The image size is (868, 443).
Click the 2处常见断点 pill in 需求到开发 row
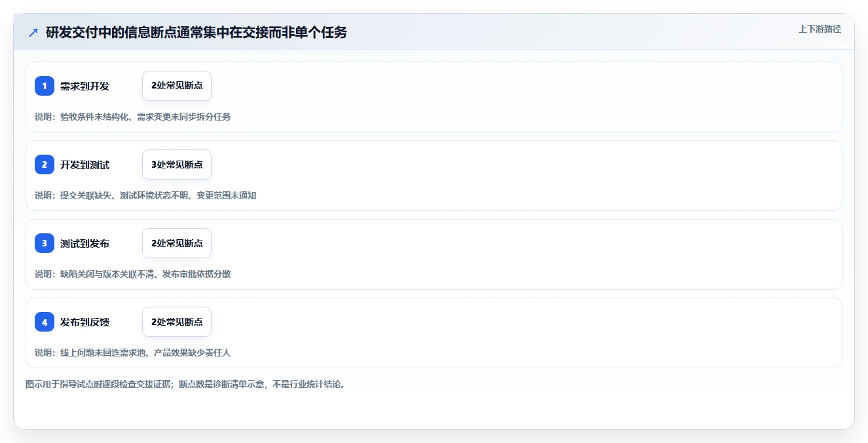click(177, 86)
